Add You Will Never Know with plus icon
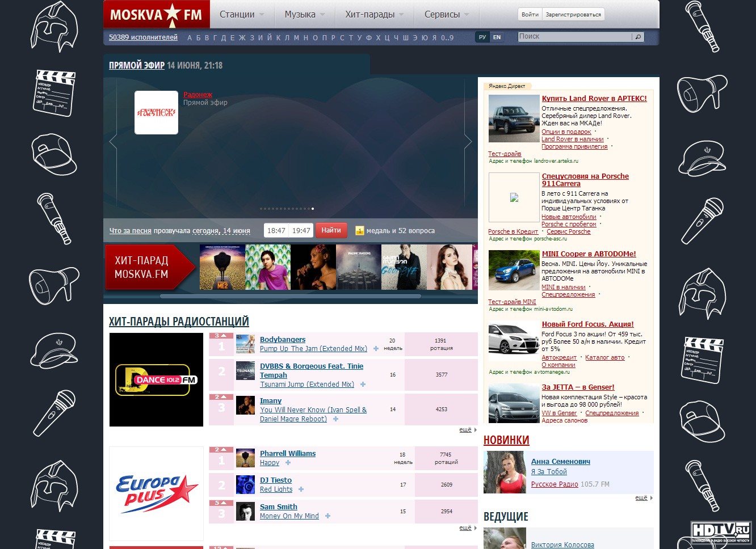This screenshot has width=756, height=549. 335,419
